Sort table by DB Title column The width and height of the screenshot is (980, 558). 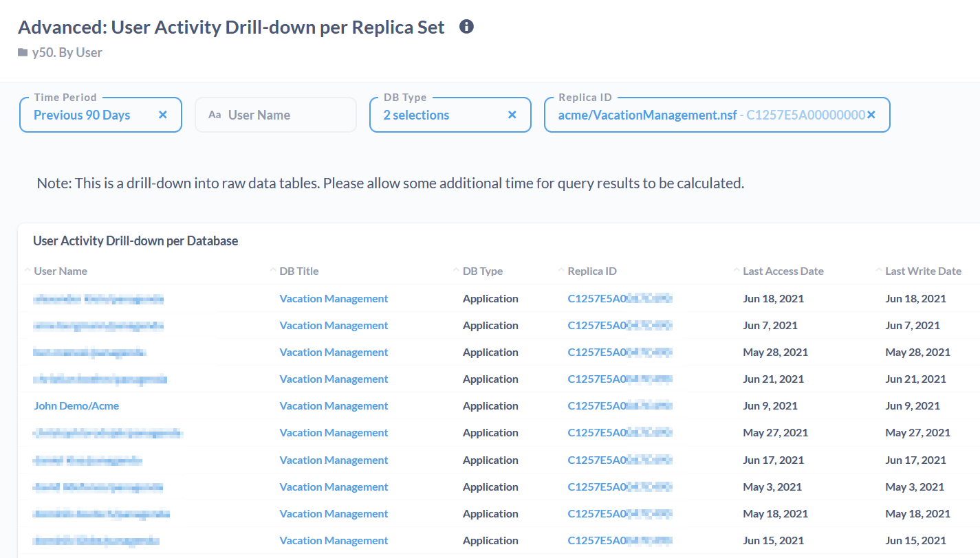(x=299, y=271)
